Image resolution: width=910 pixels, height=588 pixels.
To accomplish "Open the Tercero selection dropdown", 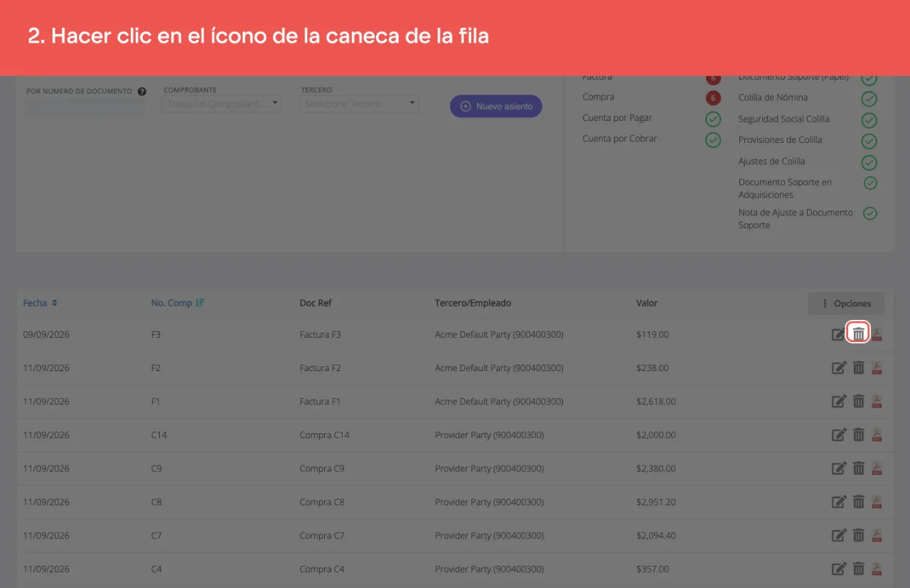I will point(359,104).
